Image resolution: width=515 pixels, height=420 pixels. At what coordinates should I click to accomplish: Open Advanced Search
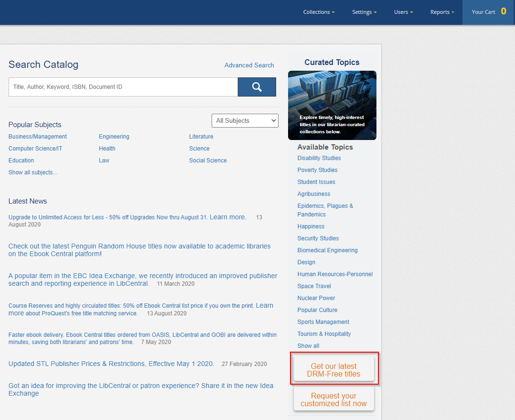pos(249,65)
